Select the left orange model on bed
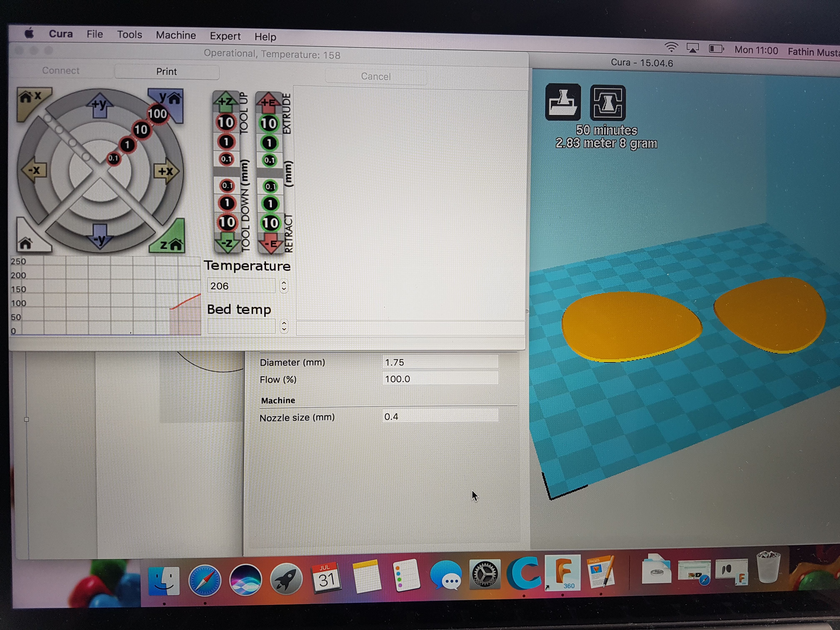 click(x=631, y=327)
